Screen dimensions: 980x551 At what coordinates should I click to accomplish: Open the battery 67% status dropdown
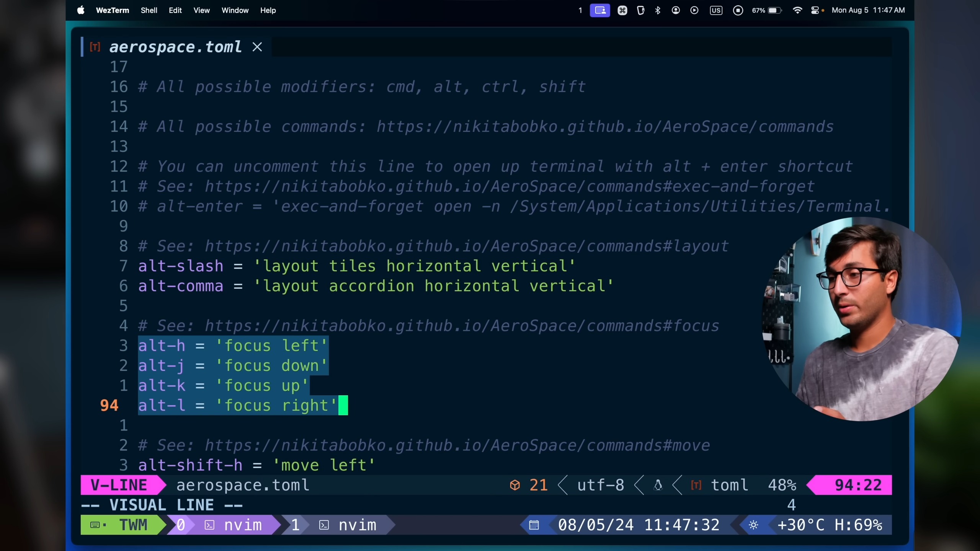pyautogui.click(x=766, y=10)
